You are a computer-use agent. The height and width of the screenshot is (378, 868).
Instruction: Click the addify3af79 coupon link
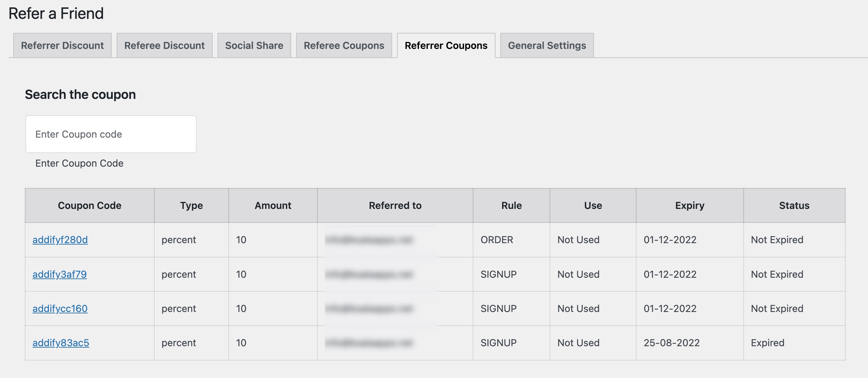59,274
